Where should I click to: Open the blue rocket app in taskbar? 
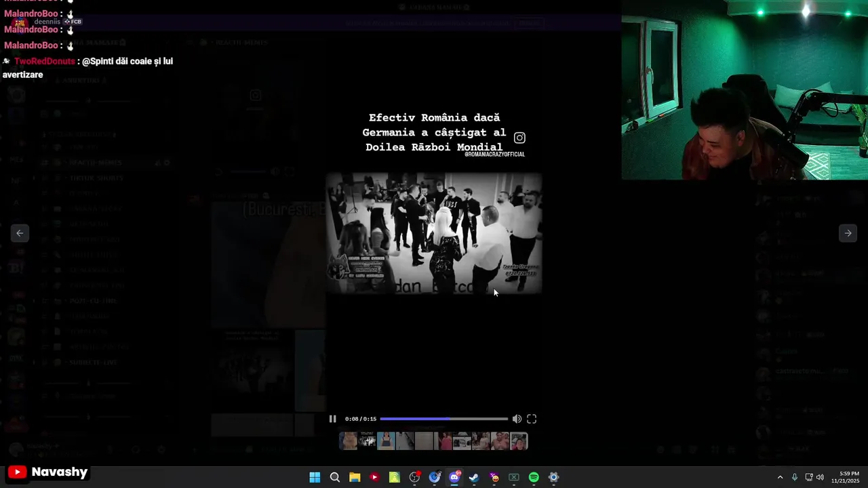(434, 477)
